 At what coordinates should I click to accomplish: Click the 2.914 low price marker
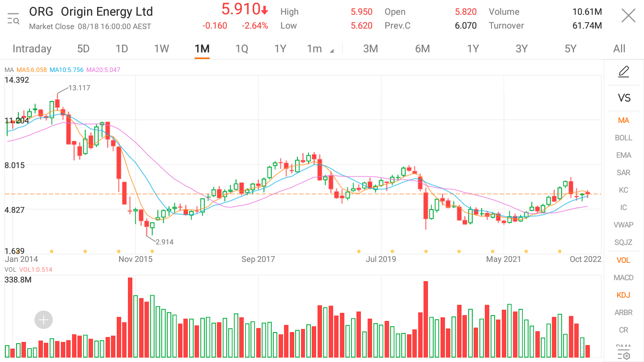click(x=165, y=242)
